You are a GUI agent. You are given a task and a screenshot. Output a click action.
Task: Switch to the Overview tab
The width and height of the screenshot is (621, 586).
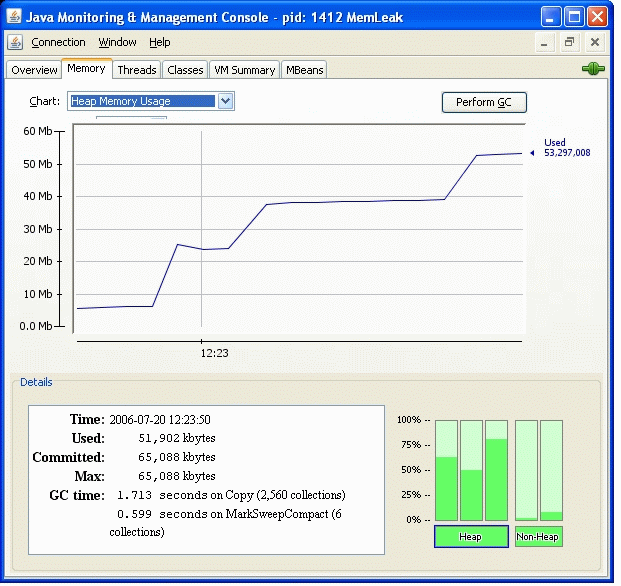coord(34,70)
